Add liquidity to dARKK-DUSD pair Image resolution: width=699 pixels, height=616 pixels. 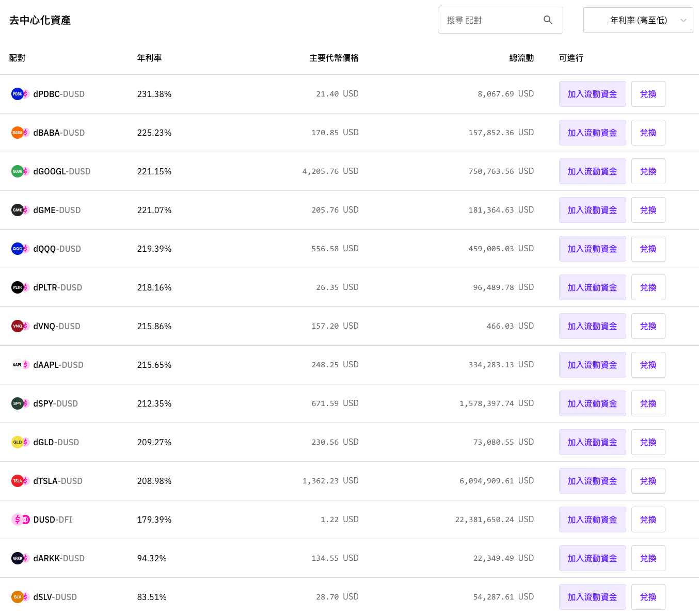[592, 558]
